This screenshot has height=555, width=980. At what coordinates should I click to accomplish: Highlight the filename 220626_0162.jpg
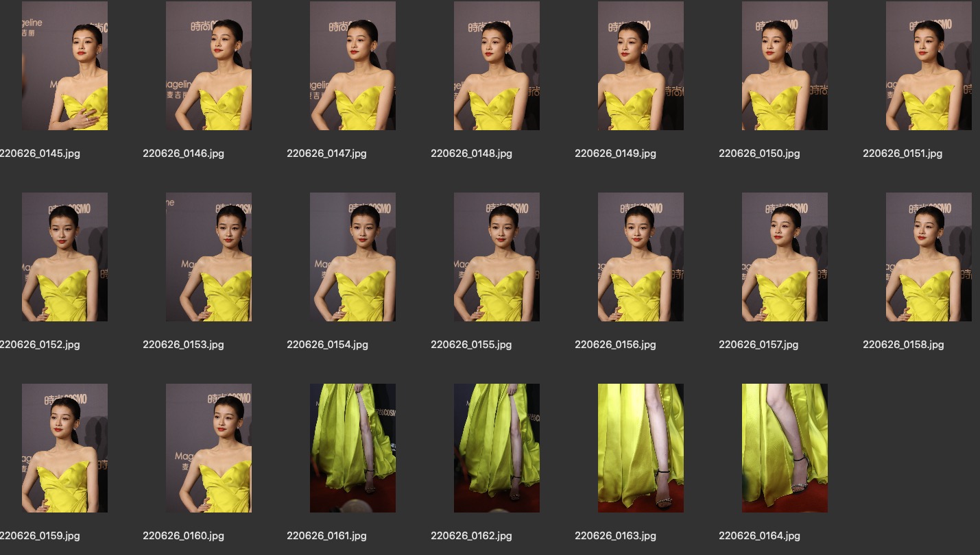(x=471, y=536)
